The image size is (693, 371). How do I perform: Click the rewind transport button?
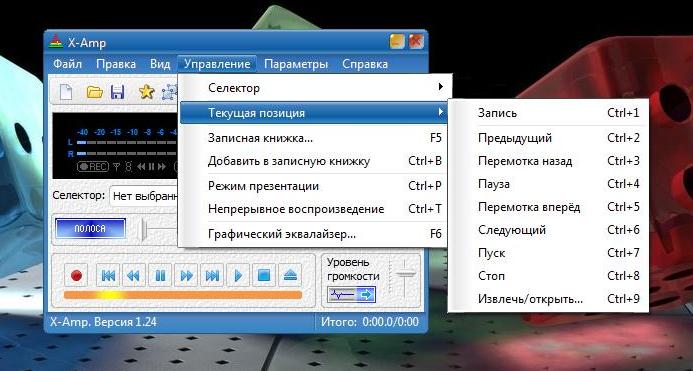(133, 275)
